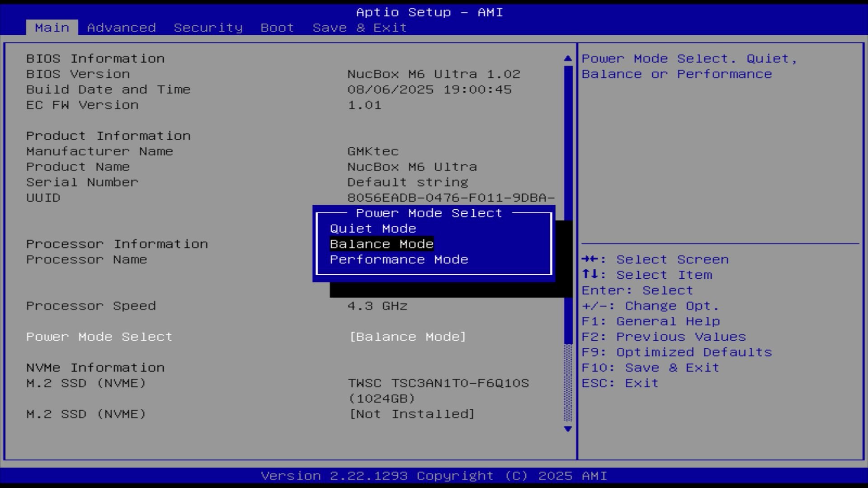Switch to the Advanced tab
868x488 pixels.
tap(121, 28)
